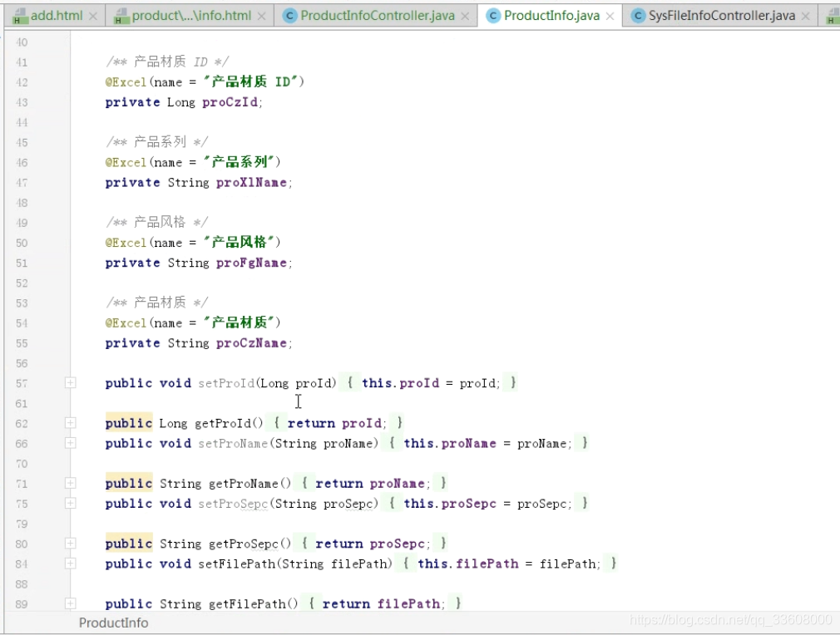Click line number 43 in gutter
The height and width of the screenshot is (635, 840).
[22, 102]
